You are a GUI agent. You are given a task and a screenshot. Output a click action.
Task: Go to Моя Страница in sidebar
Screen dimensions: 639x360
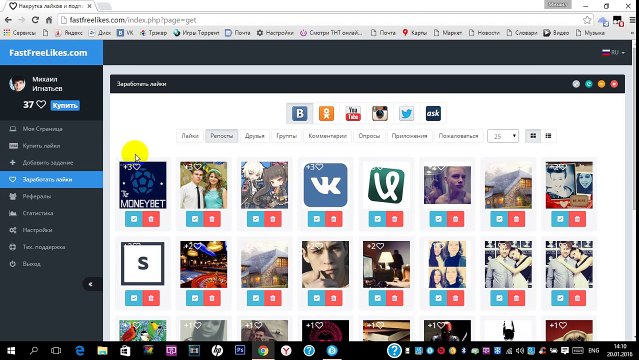click(51, 129)
